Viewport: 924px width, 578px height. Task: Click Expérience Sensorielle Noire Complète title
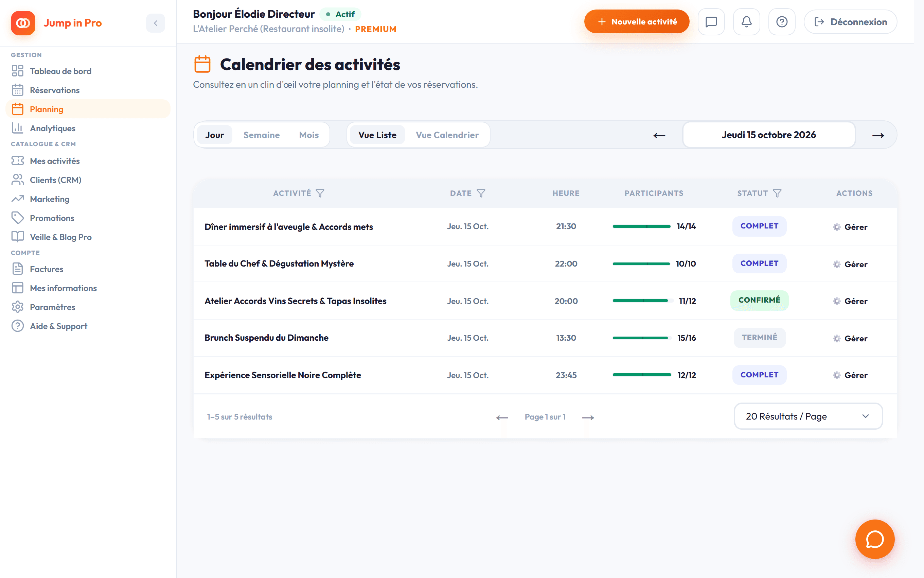[x=283, y=375]
